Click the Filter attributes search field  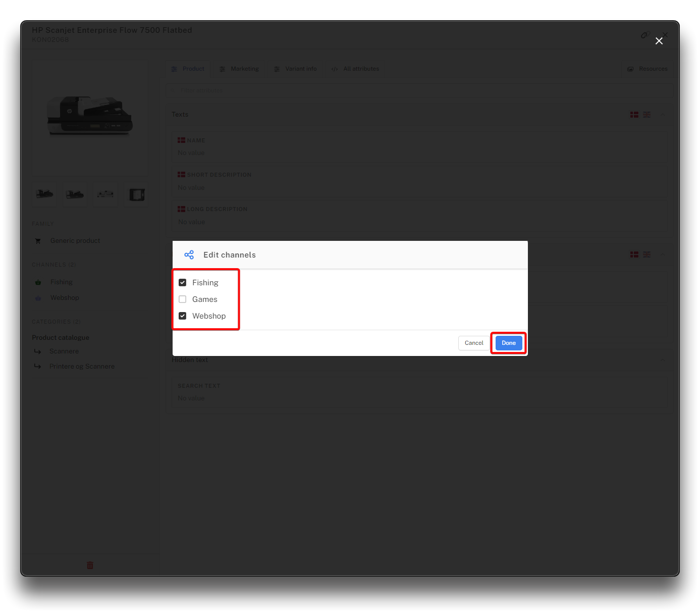[419, 91]
